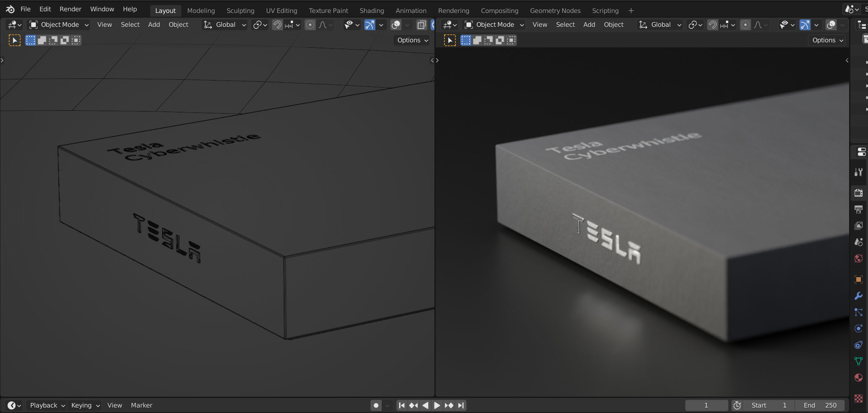Open Object Mode dropdown in left viewport
The width and height of the screenshot is (868, 413).
tap(58, 25)
